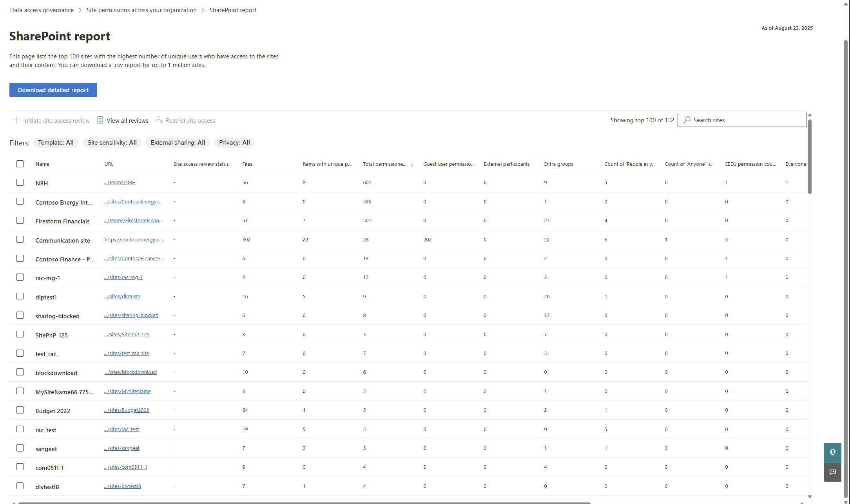Navigate to Data access governance breadcrumb
This screenshot has height=504, width=850.
click(x=42, y=10)
